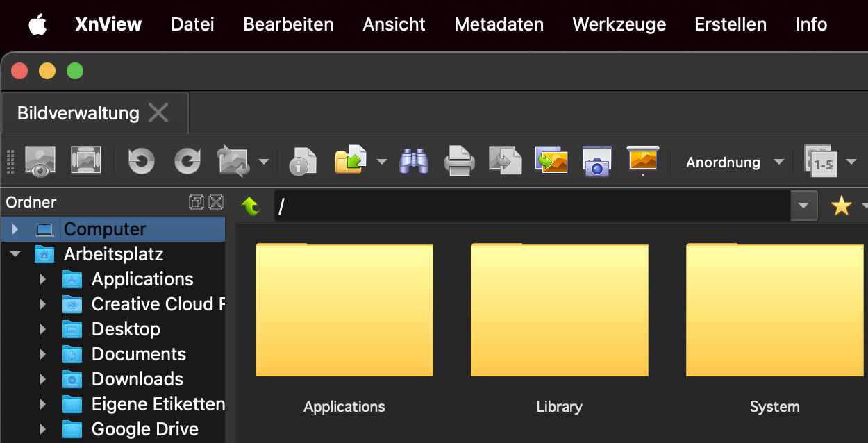Switch to fullscreen view icon
Image resolution: width=868 pixels, height=443 pixels.
click(86, 161)
